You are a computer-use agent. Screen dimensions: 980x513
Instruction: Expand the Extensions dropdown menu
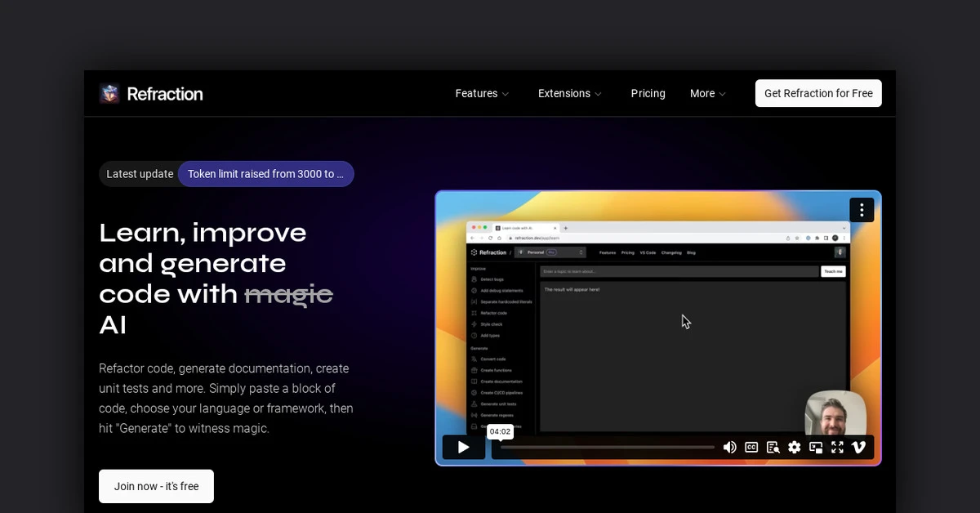[x=569, y=94]
